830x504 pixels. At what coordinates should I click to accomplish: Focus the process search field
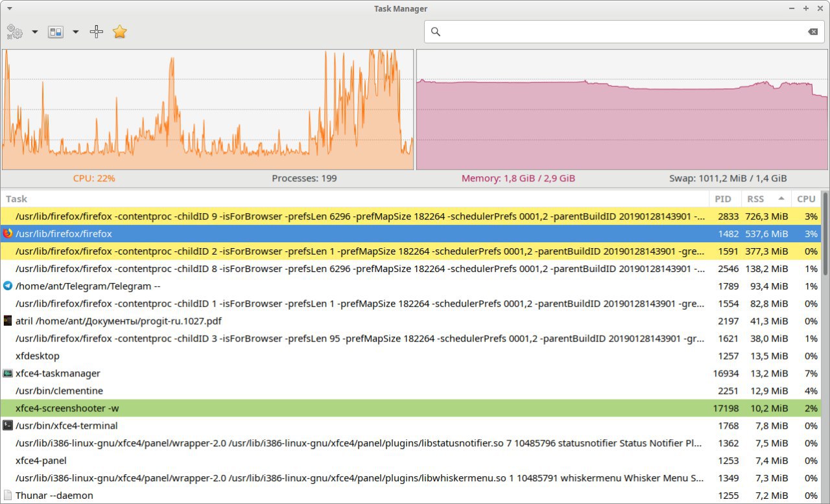click(624, 32)
